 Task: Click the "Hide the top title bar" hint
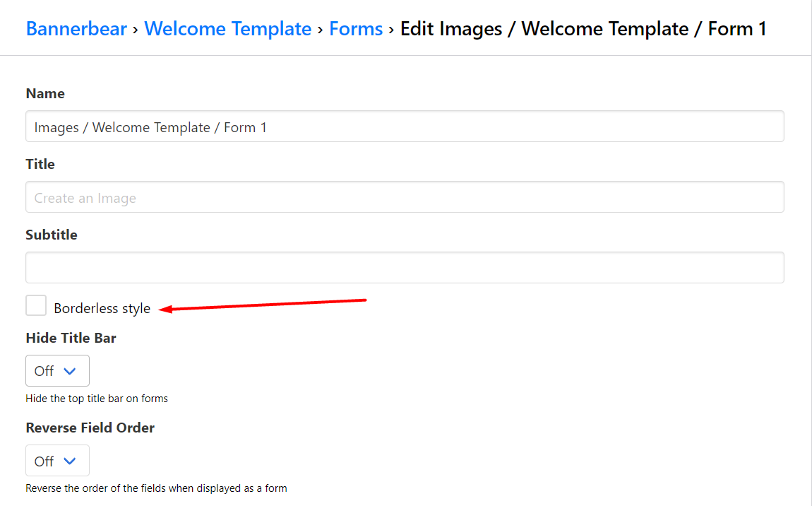pyautogui.click(x=97, y=399)
